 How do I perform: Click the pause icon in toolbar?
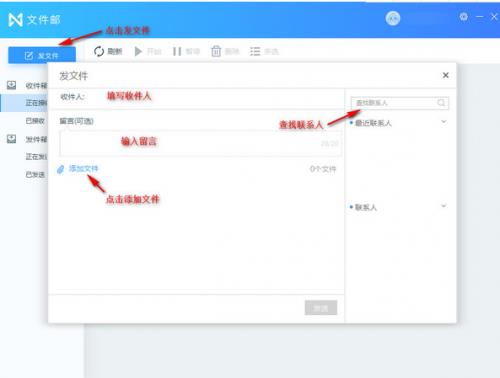point(177,51)
